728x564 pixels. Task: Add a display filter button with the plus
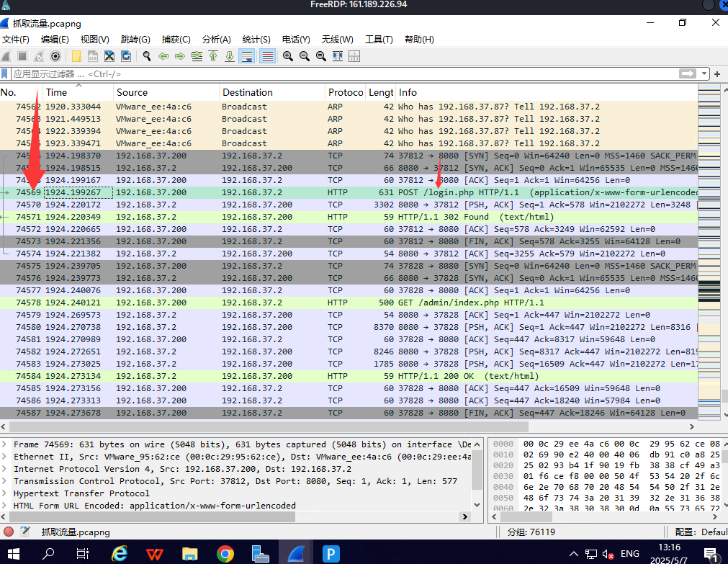click(717, 74)
